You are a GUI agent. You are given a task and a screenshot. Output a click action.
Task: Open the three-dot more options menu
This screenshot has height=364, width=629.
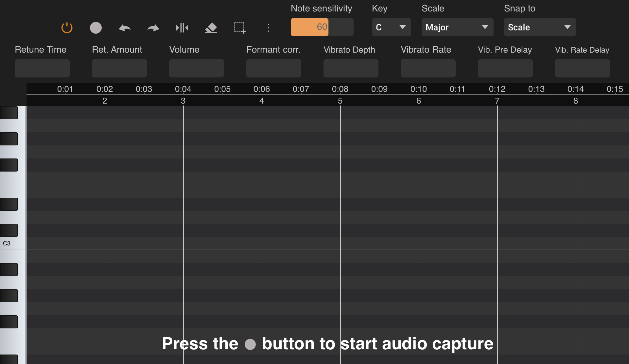point(269,28)
